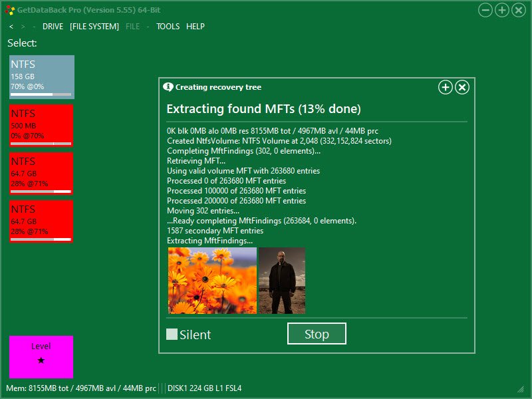Open the [FILE SYSTEM] menu
532x399 pixels.
pyautogui.click(x=94, y=27)
